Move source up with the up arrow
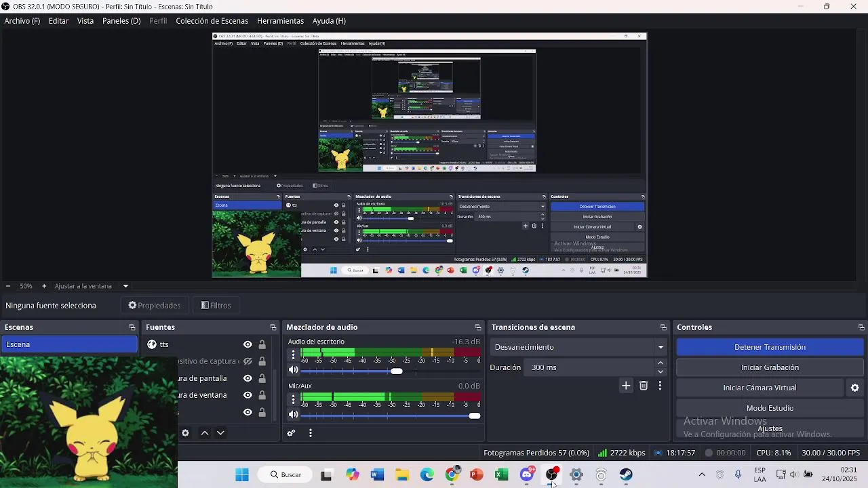 (x=205, y=433)
